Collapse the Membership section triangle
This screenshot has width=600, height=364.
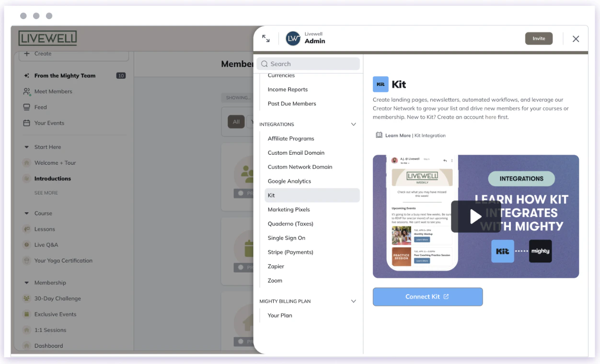pos(26,283)
